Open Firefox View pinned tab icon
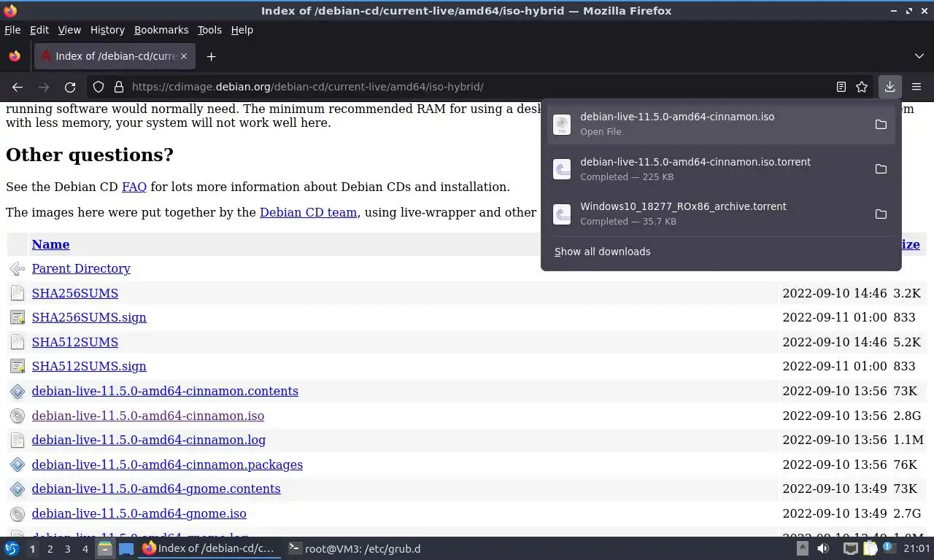Image resolution: width=934 pixels, height=560 pixels. [15, 56]
